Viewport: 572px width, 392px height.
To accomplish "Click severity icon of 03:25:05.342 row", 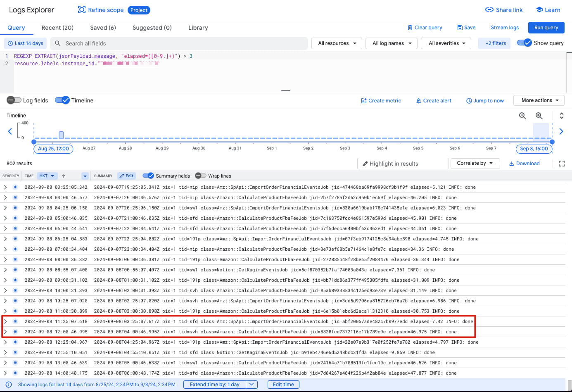I will [15, 187].
